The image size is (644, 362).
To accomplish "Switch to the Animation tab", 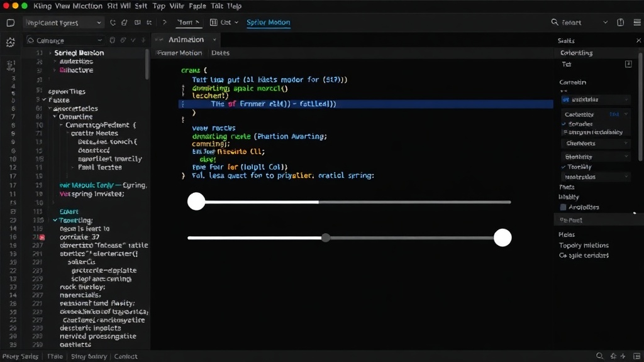I will pyautogui.click(x=186, y=40).
